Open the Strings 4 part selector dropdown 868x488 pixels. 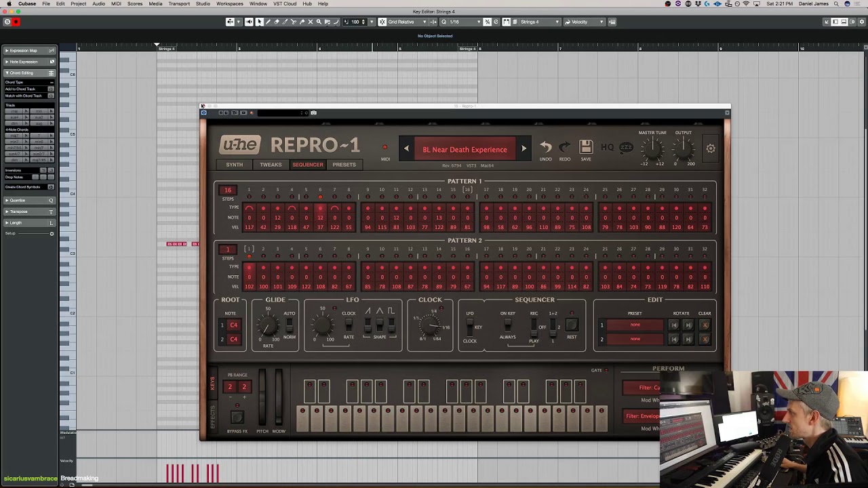tap(539, 22)
